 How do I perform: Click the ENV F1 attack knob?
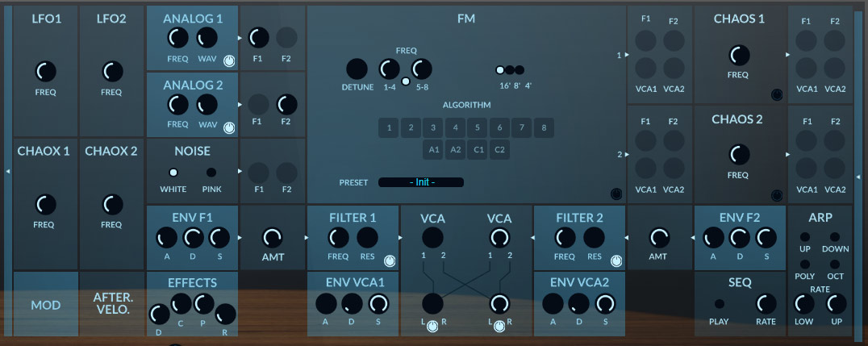coord(166,237)
